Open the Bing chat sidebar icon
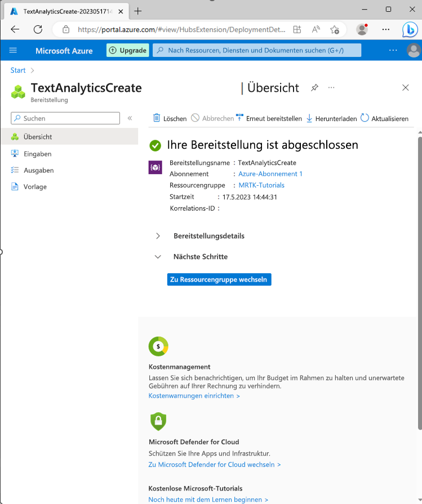The width and height of the screenshot is (422, 504). pos(410,30)
